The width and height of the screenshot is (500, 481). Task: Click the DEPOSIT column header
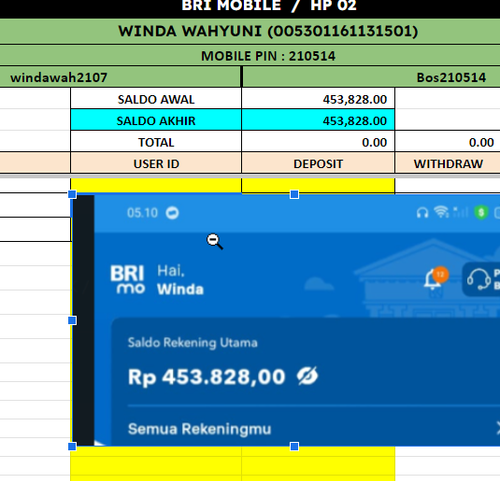tap(318, 163)
